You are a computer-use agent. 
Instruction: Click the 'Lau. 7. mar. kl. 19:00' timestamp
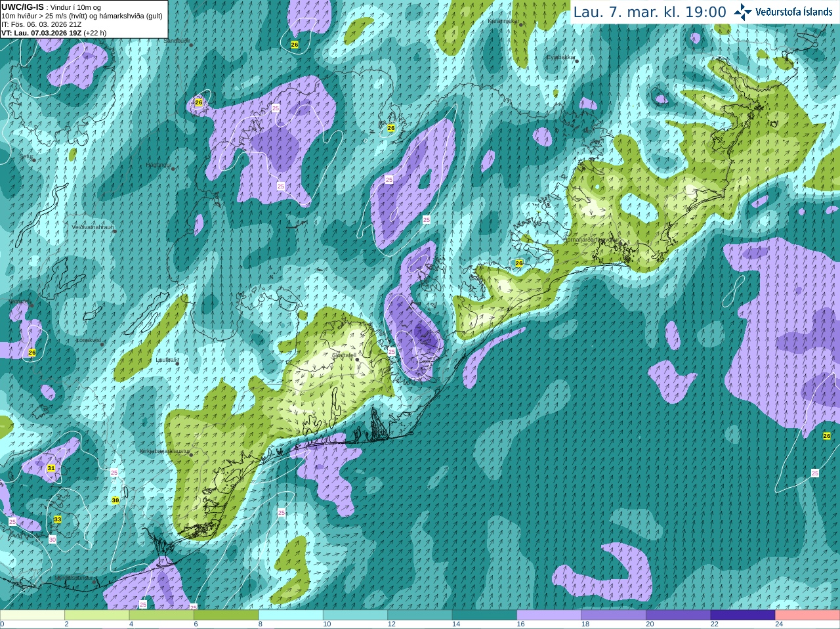click(650, 12)
